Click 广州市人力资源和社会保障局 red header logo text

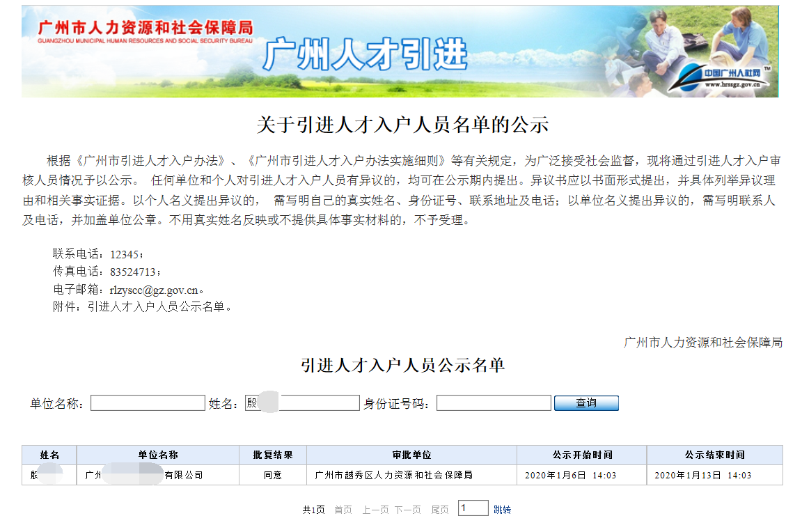point(146,31)
